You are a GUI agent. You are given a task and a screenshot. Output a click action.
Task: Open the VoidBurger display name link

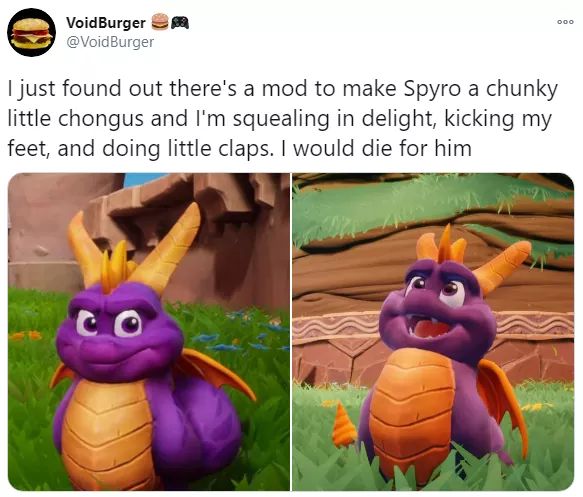pyautogui.click(x=106, y=23)
